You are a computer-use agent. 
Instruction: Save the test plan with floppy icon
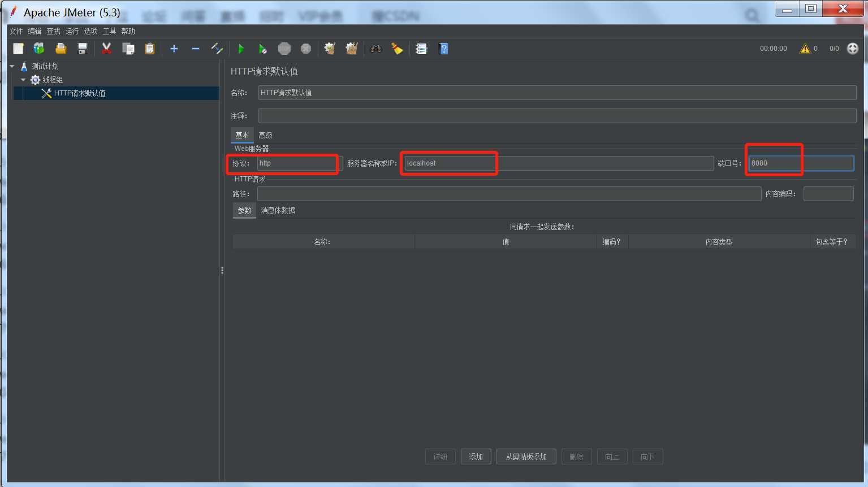coord(83,49)
